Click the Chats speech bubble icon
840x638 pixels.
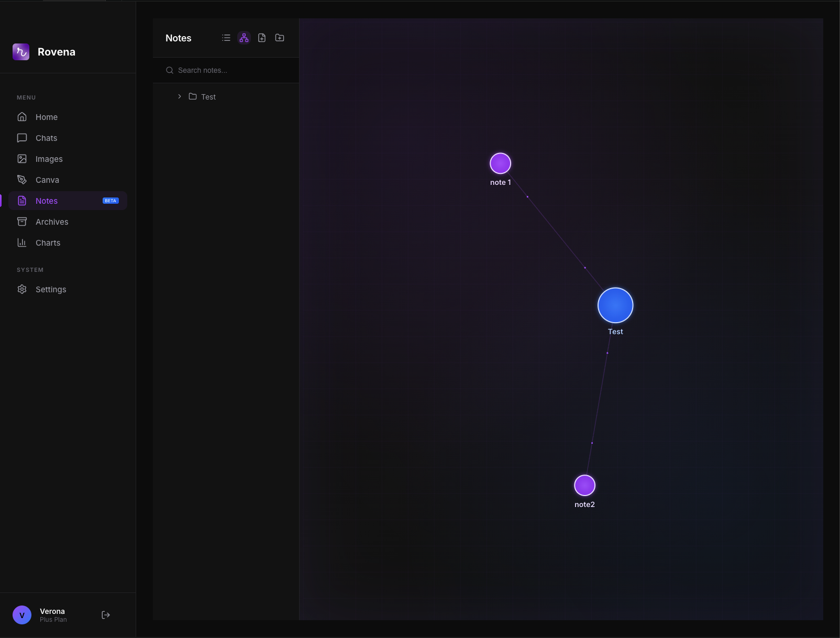(x=22, y=138)
